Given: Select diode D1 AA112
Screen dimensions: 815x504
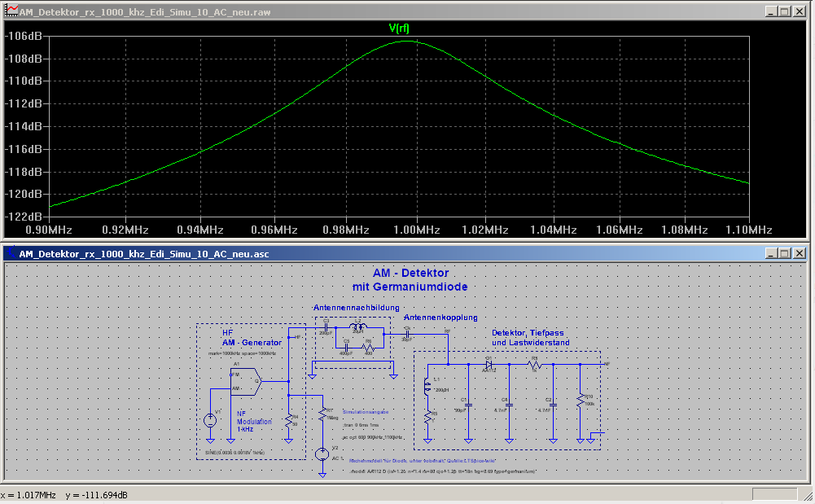Looking at the screenshot, I should [x=489, y=365].
